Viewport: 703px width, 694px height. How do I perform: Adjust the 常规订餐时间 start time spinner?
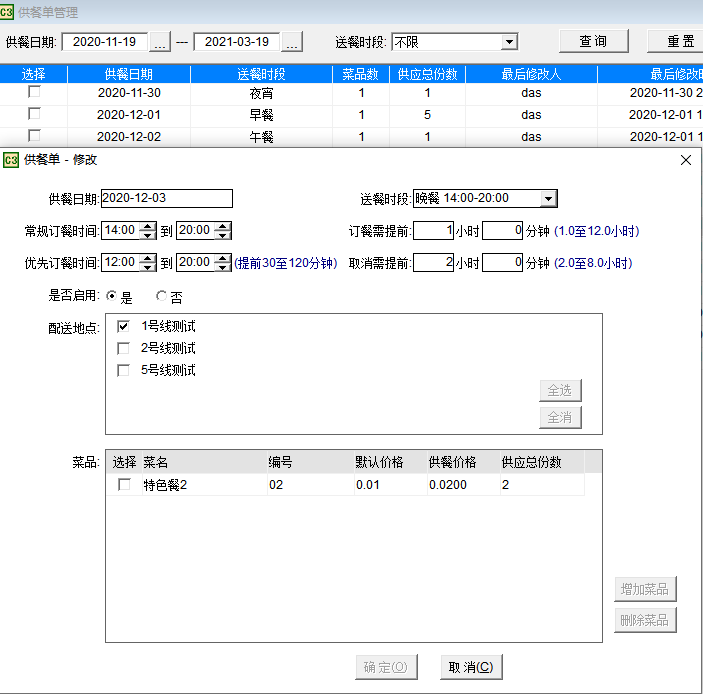coord(148,231)
